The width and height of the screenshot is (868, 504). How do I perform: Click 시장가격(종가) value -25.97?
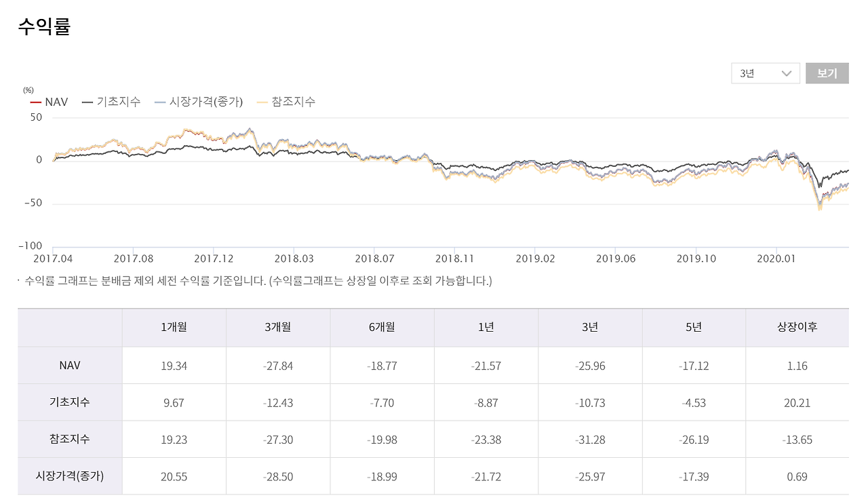pyautogui.click(x=590, y=477)
